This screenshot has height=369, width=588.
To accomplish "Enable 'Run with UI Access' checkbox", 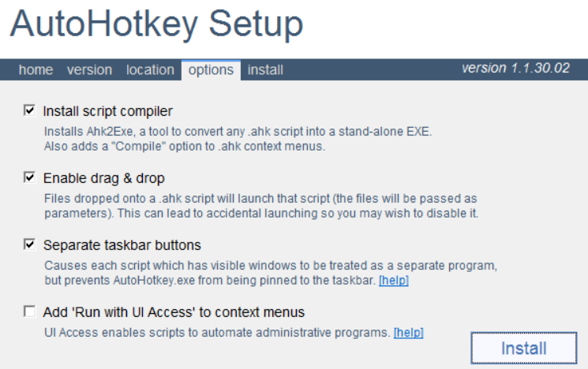I will coord(30,312).
